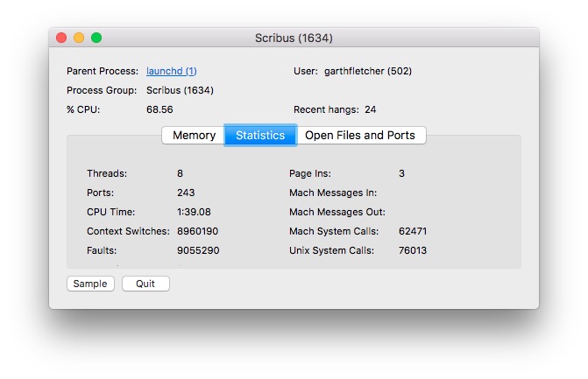Screen dimensions: 588x379
Task: Close the Scribus process info window
Action: tap(61, 38)
